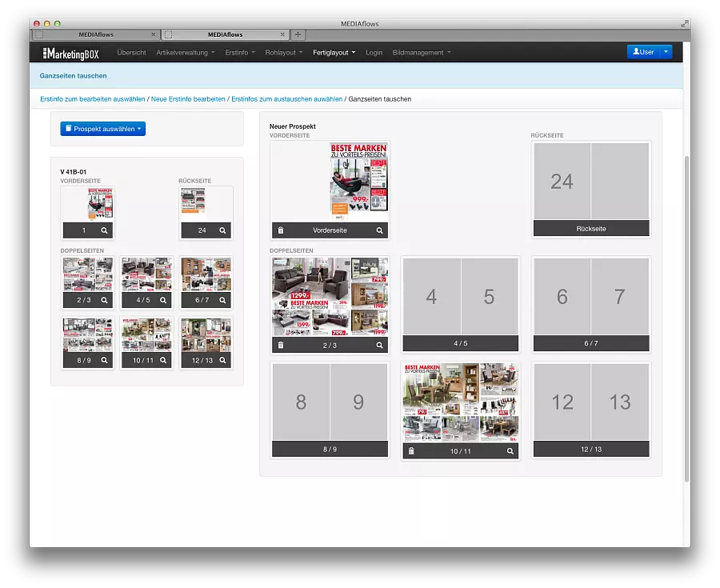Remove the 2 / 3 spread via trash icon

pyautogui.click(x=281, y=345)
